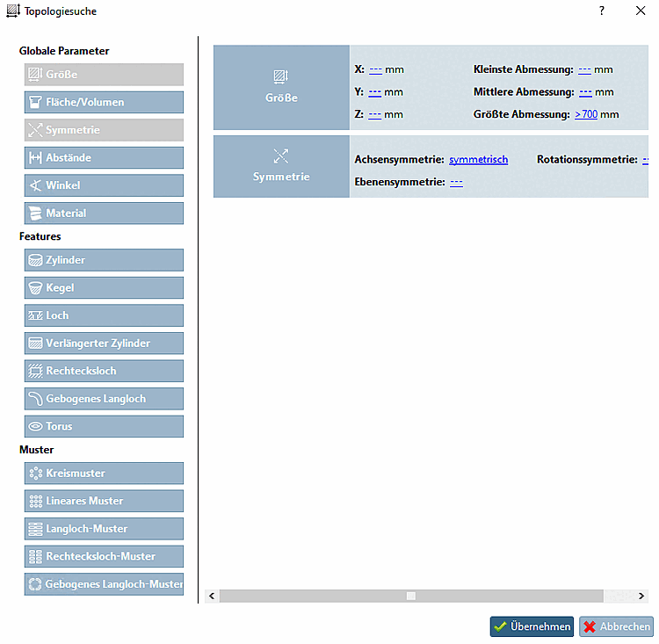Edit the Y dimension value link
Screen dimensions: 659x644
point(374,92)
